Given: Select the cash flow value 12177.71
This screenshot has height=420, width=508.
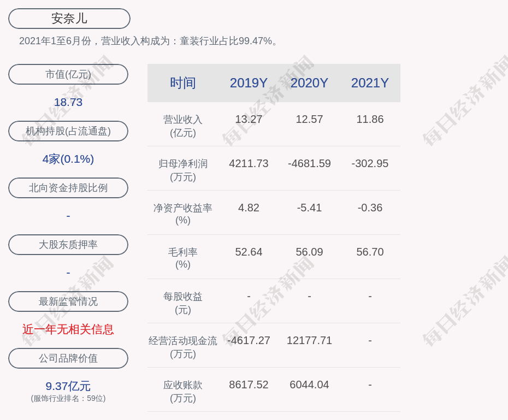Looking at the screenshot, I should click(x=309, y=340).
